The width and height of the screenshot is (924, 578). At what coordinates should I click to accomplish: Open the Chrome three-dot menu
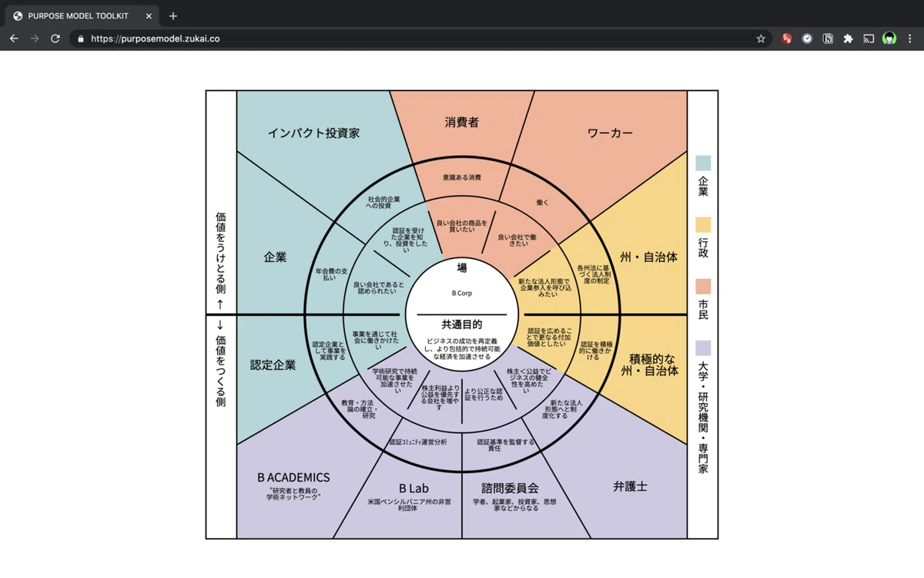[x=910, y=39]
